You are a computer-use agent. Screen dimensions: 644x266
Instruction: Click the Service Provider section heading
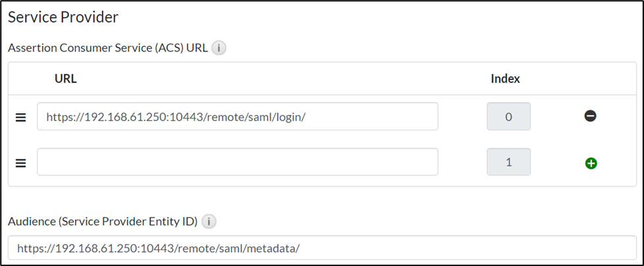tap(63, 18)
